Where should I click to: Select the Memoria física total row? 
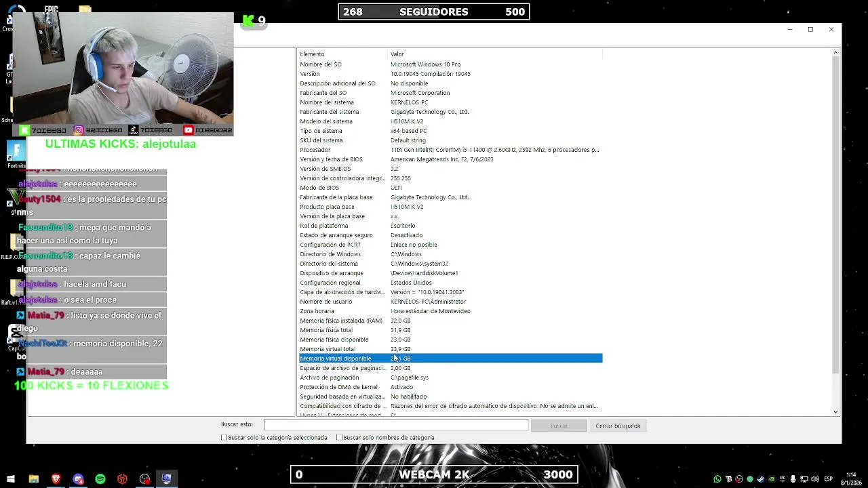450,330
